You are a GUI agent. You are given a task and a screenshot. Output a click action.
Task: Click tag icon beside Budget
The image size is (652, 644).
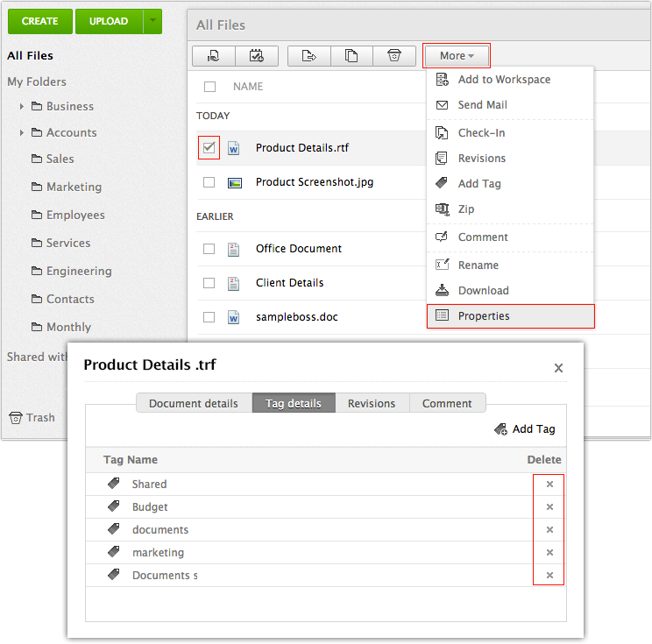[114, 506]
